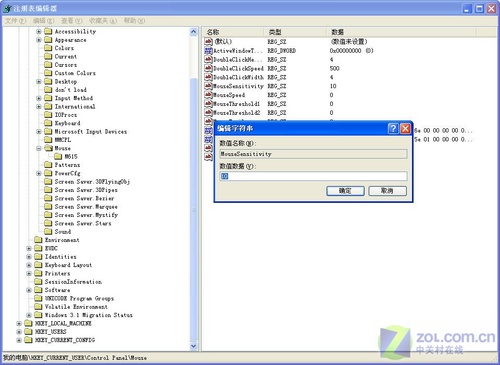Click the DoubleClickWidth value icon
This screenshot has width=500, height=365.
[x=208, y=77]
